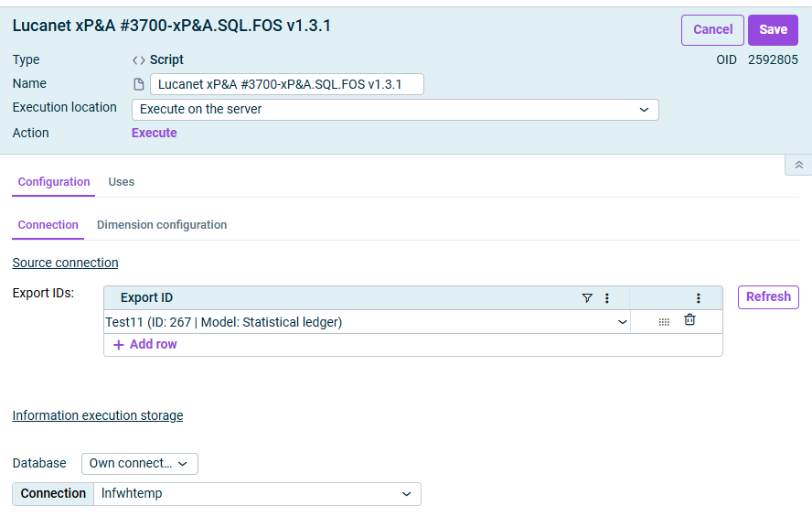Collapse the header panel with double chevron

(798, 165)
